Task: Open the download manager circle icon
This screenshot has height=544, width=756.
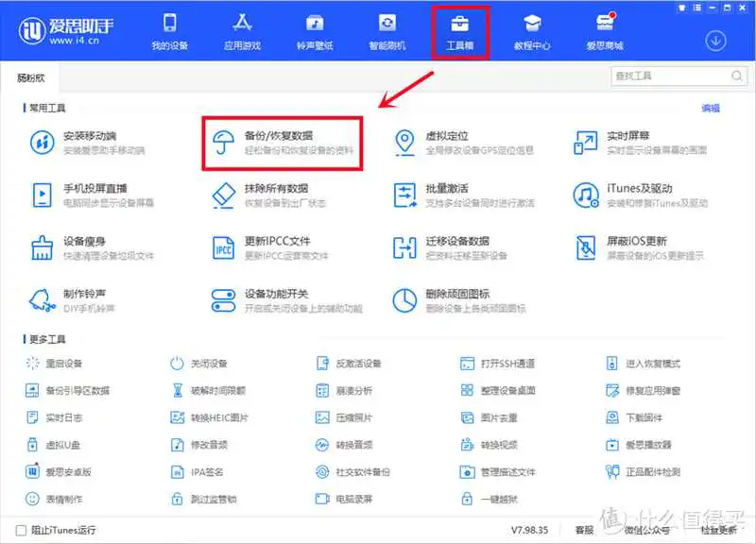Action: click(715, 41)
